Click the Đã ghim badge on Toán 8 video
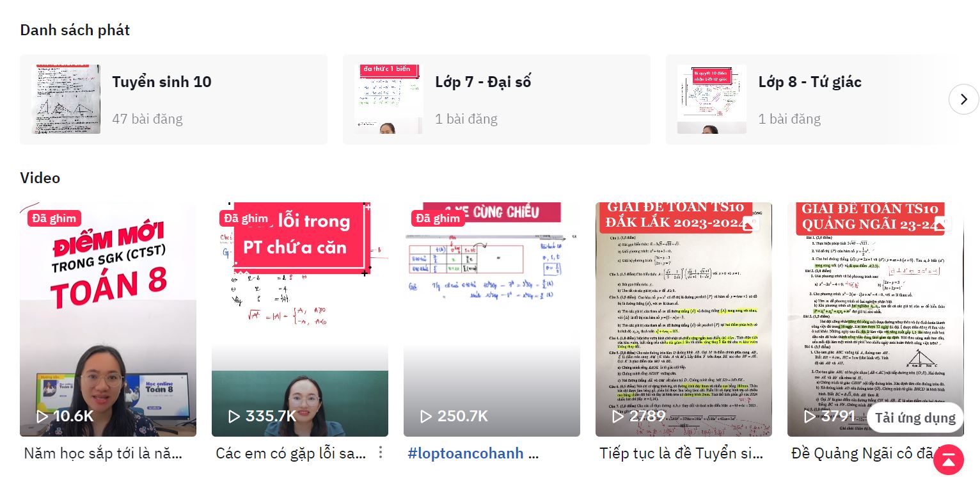980x477 pixels. (54, 218)
